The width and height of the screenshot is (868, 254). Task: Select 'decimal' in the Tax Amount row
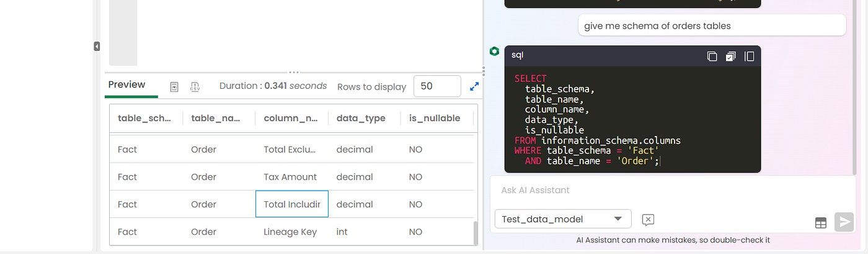(364, 177)
